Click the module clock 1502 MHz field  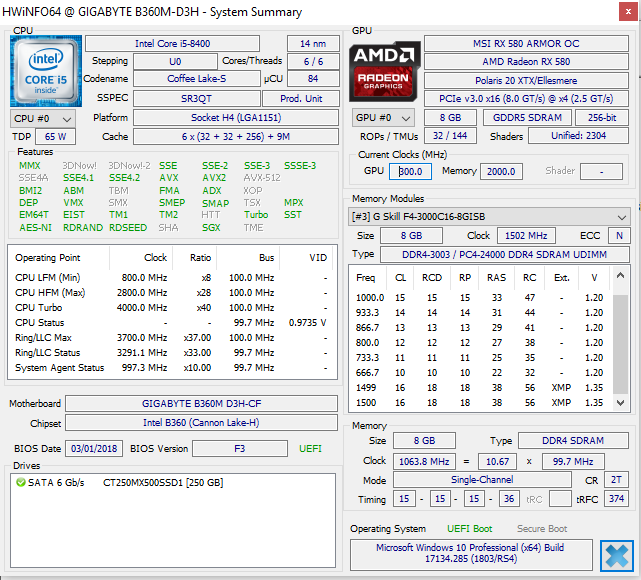coord(526,235)
